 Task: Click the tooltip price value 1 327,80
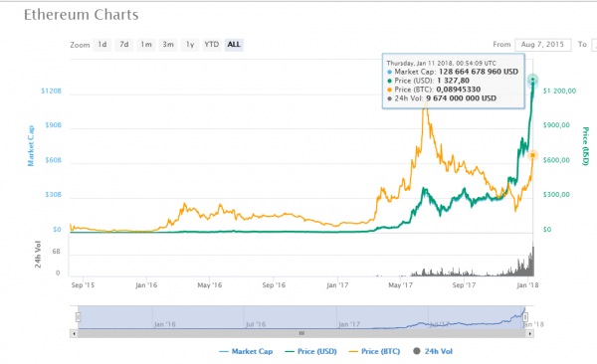[x=453, y=81]
